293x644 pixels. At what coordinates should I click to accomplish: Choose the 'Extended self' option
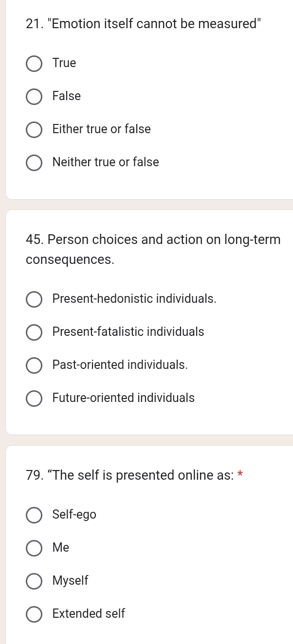[x=34, y=614]
